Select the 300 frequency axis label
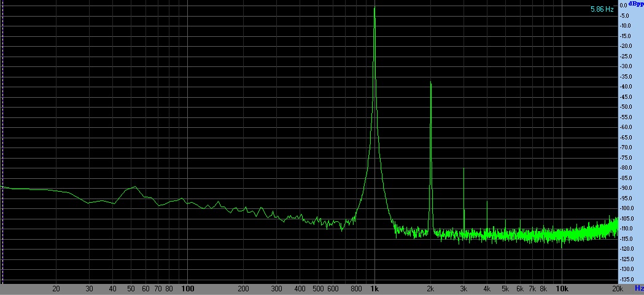The image size is (644, 295). click(277, 288)
